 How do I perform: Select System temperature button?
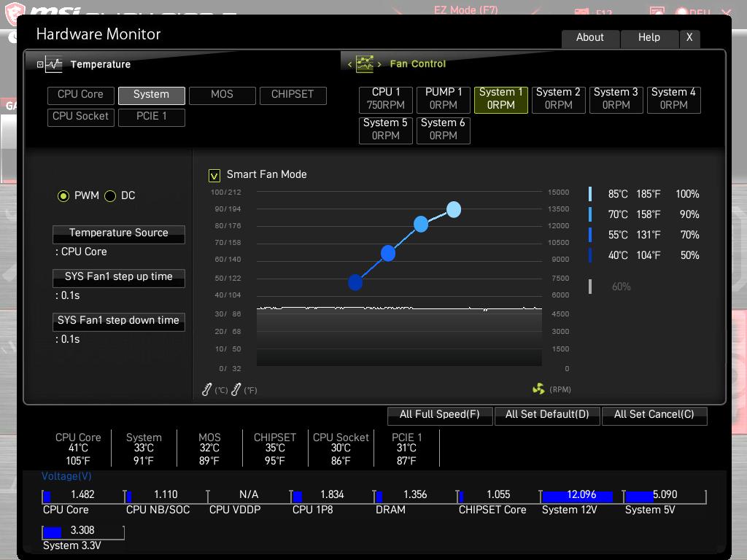tap(152, 95)
